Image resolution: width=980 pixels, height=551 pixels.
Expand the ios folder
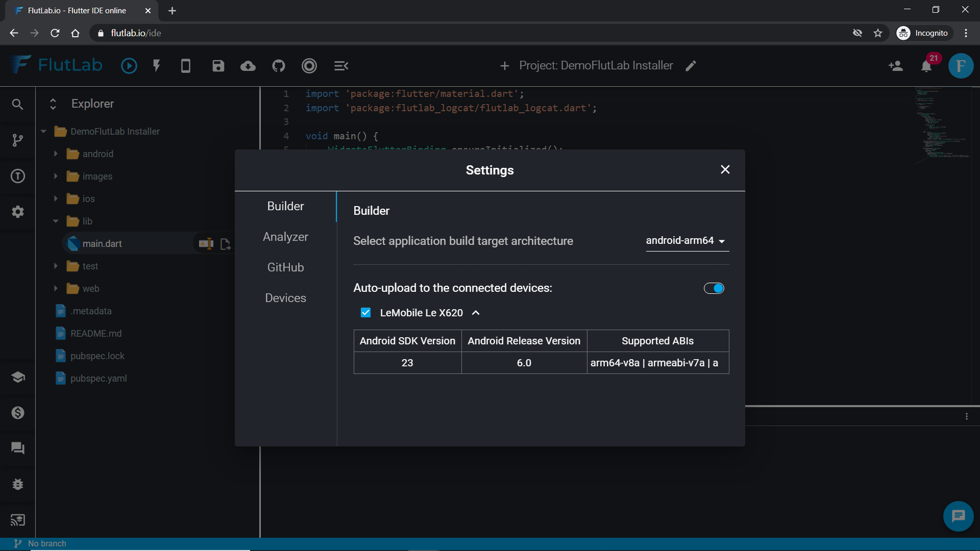pyautogui.click(x=56, y=198)
